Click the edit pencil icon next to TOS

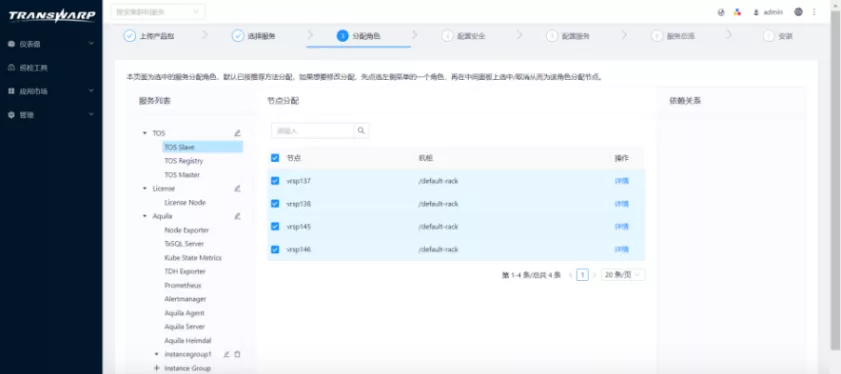click(x=238, y=133)
